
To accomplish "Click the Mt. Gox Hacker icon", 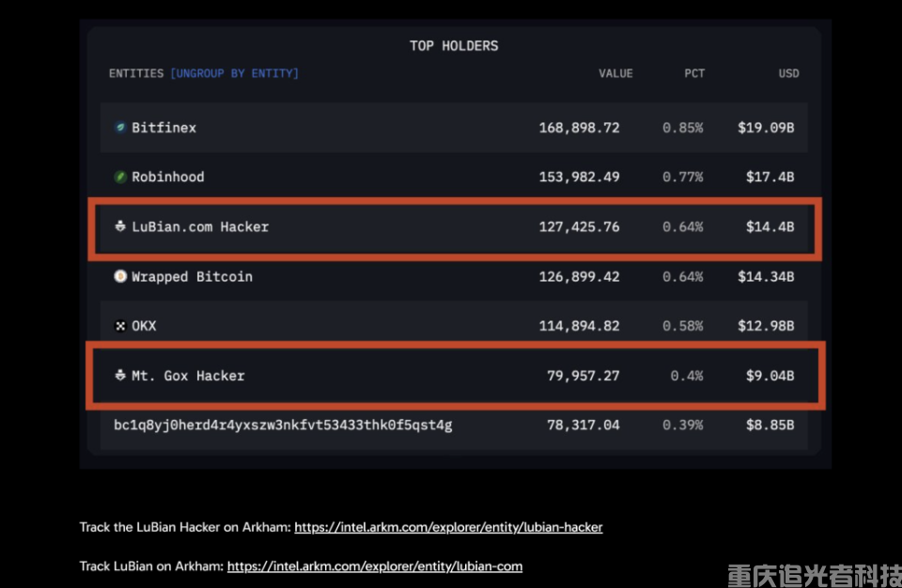I will point(120,376).
